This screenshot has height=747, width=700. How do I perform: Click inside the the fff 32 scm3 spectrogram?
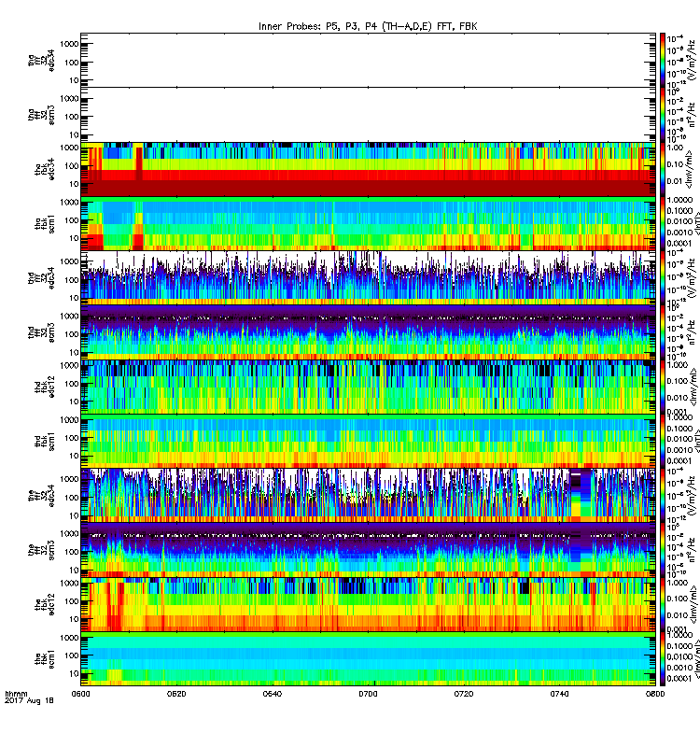(x=368, y=550)
